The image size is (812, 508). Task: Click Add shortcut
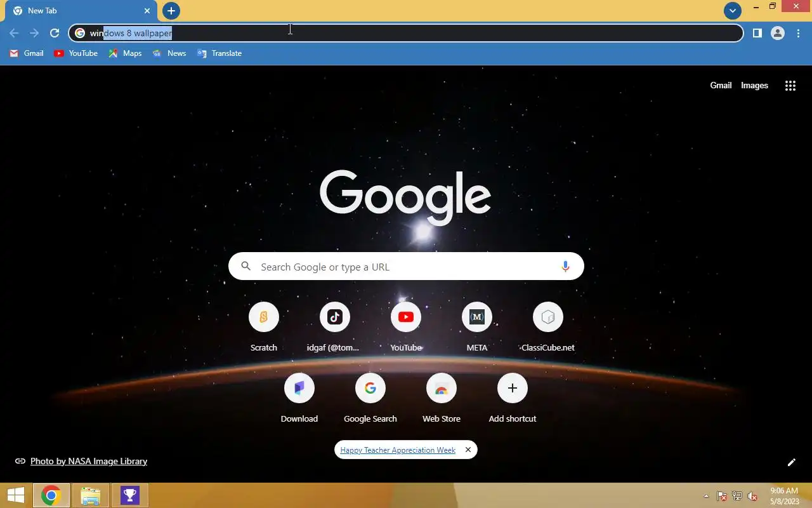513,398
